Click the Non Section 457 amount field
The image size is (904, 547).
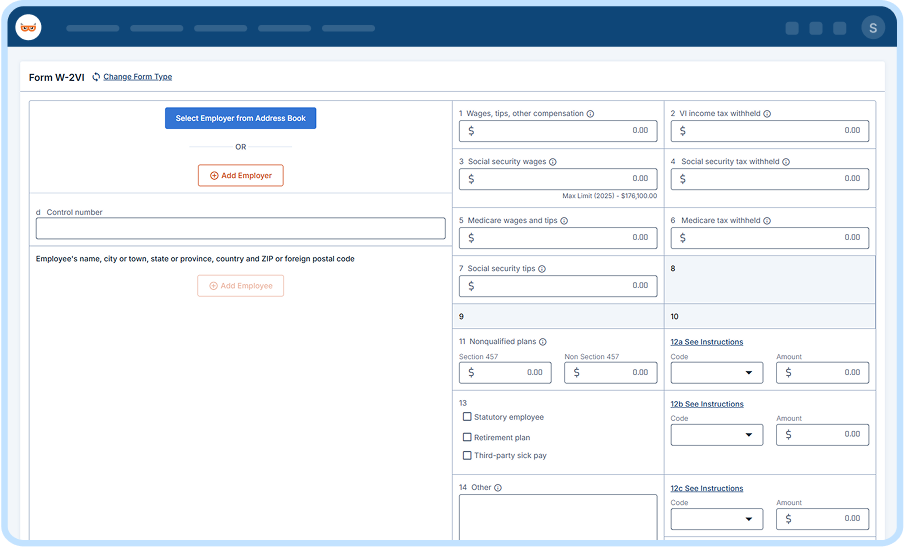611,372
